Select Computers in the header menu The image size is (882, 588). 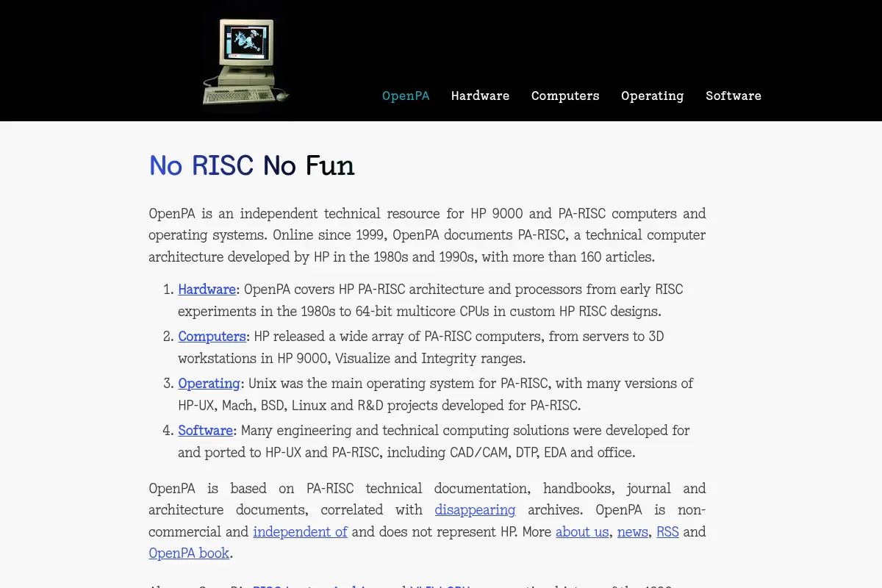(565, 96)
